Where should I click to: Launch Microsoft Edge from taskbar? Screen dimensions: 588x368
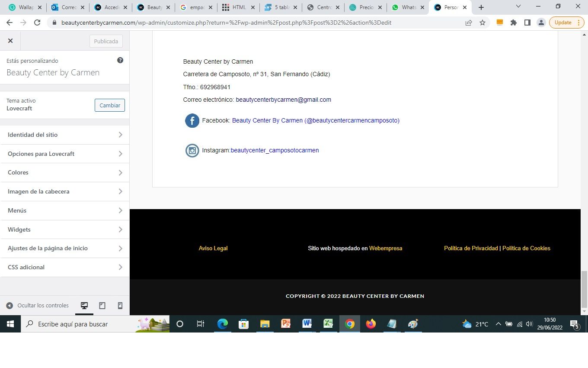point(222,324)
